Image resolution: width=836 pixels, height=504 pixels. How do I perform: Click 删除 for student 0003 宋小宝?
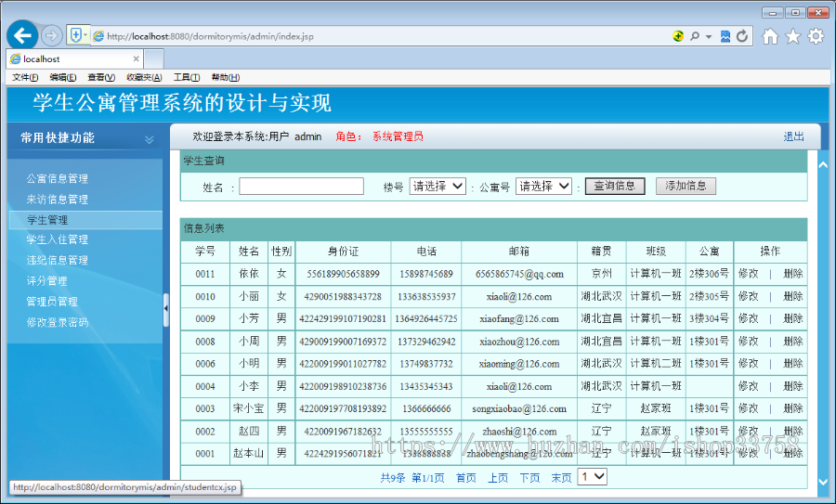point(793,408)
